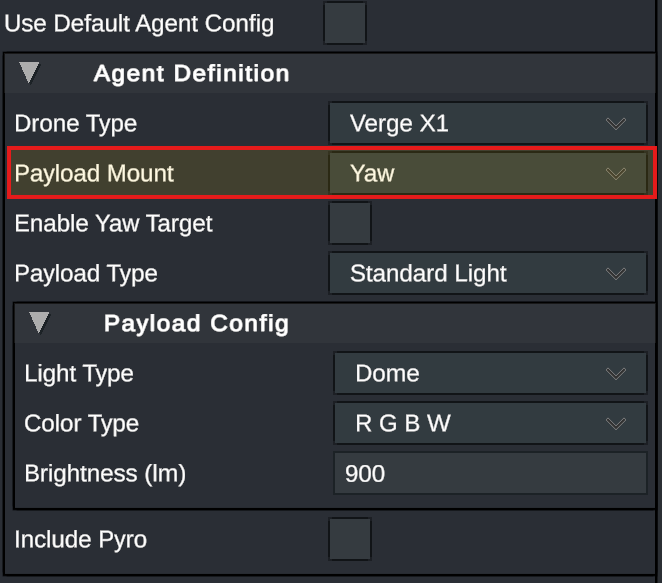Click the Brightness (lm) label
The height and width of the screenshot is (583, 662).
point(105,473)
